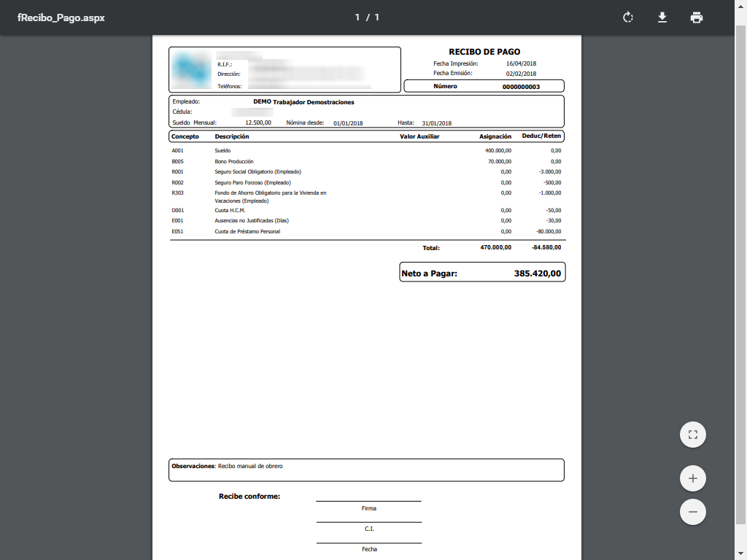
Task: Zoom out with the minus button
Action: 692,512
